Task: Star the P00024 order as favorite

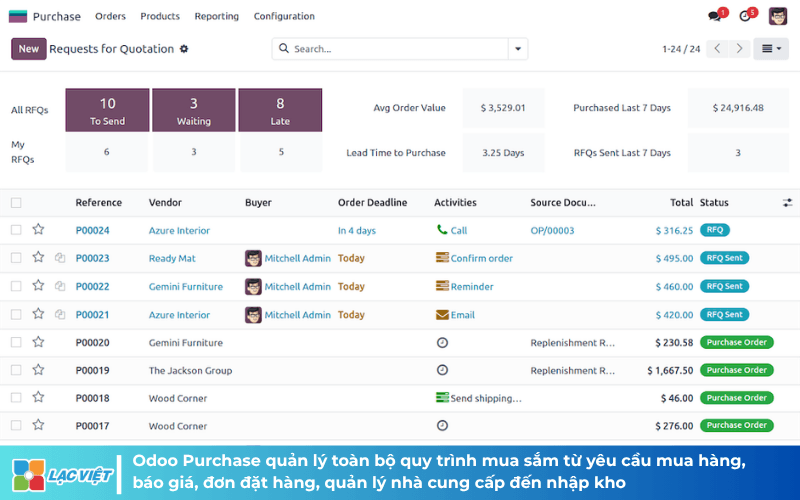Action: click(x=38, y=230)
